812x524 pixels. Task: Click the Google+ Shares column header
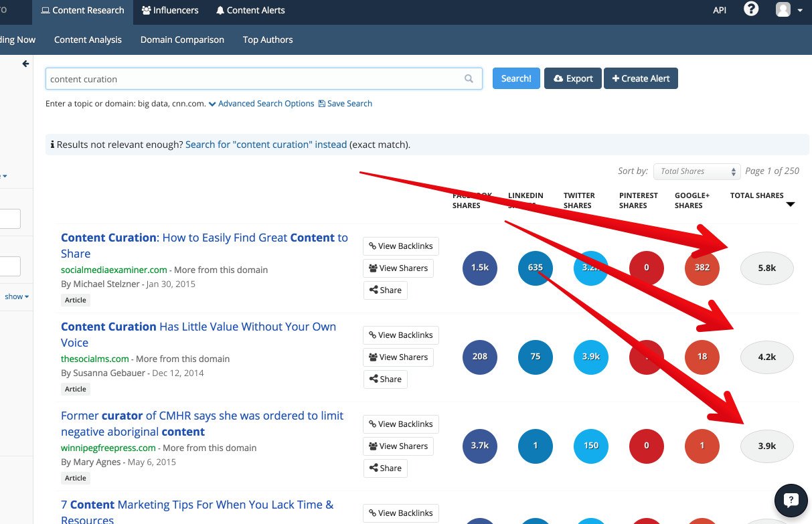click(692, 201)
